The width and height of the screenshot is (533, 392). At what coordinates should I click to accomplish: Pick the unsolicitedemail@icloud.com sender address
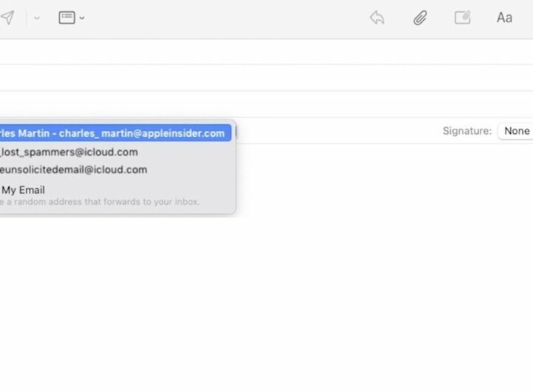coord(73,169)
